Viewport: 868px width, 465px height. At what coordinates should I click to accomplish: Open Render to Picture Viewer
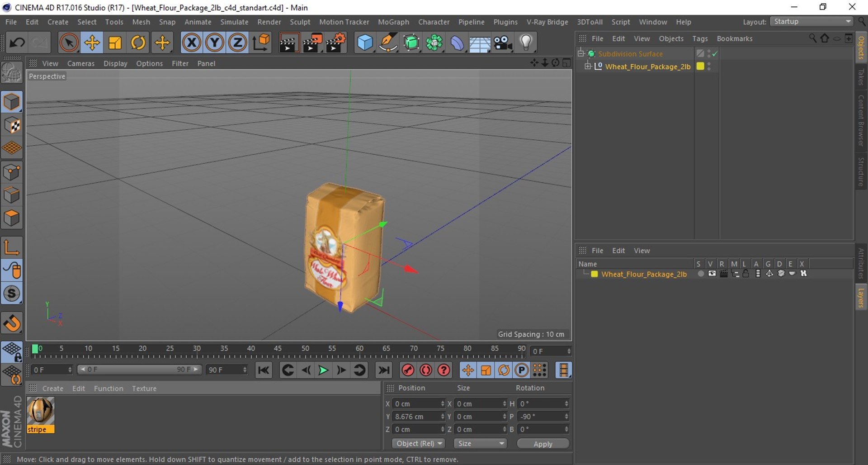312,43
